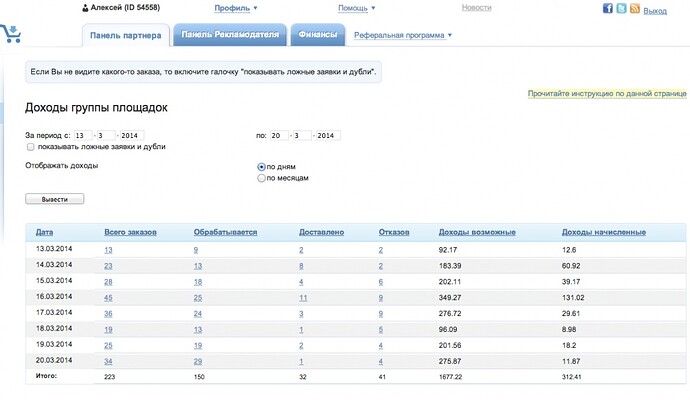Switch to Финансы tab
The height and width of the screenshot is (400, 690).
pyautogui.click(x=317, y=34)
